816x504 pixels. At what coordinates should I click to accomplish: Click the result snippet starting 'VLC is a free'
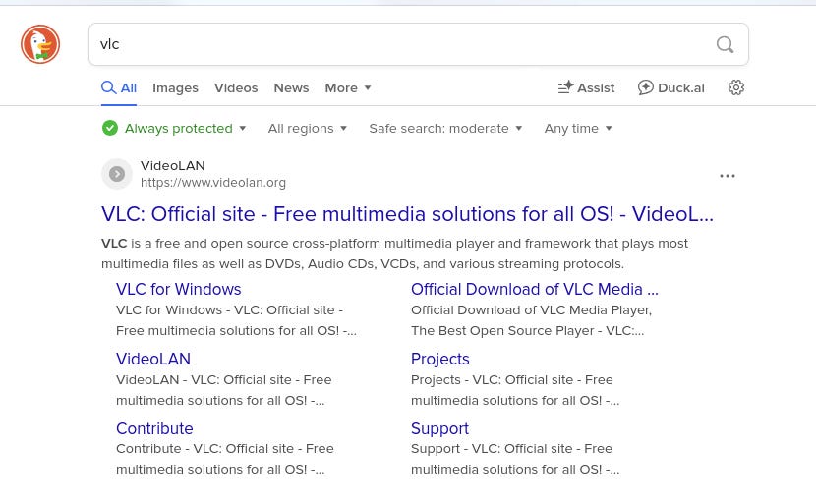[394, 253]
